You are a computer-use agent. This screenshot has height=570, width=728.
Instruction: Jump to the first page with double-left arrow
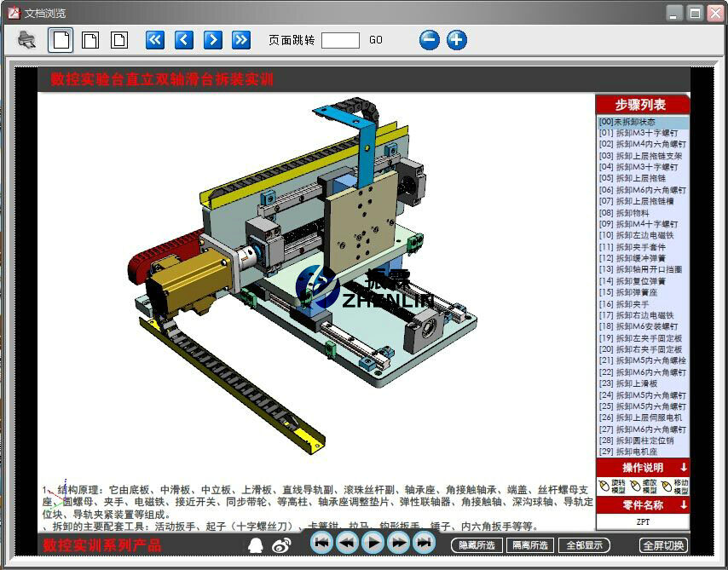point(154,39)
